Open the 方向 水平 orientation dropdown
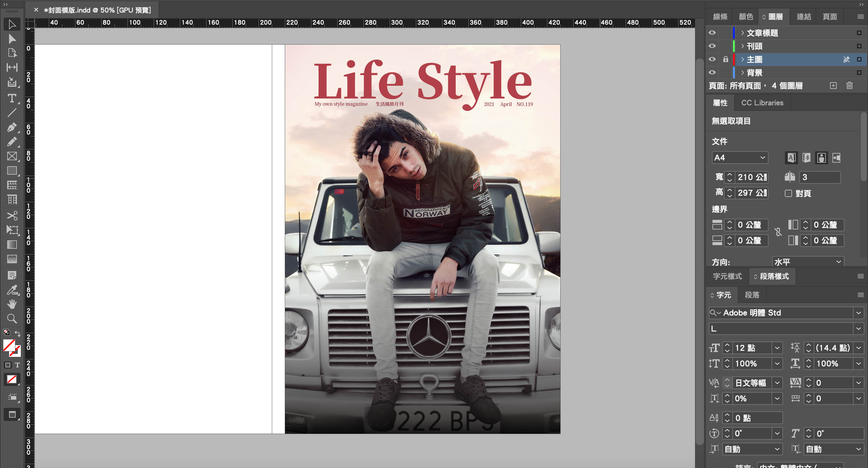 pos(808,262)
